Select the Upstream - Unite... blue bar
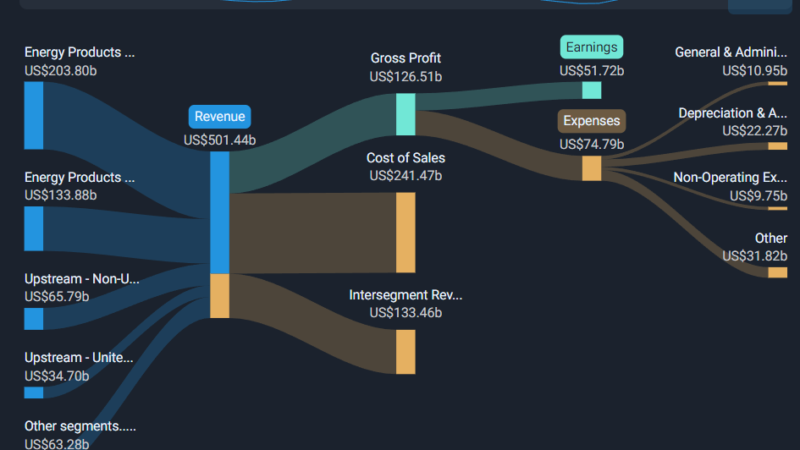The width and height of the screenshot is (800, 450). click(x=34, y=392)
